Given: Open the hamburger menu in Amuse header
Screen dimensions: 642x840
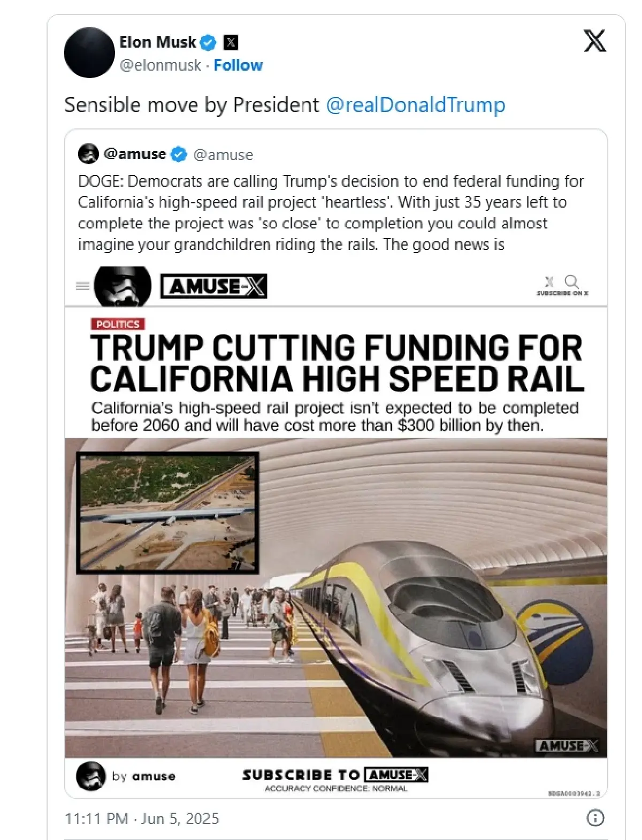Looking at the screenshot, I should click(83, 286).
